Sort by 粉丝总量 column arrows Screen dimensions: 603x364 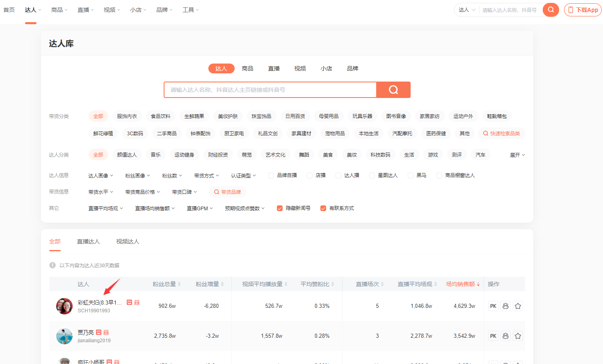[179, 284]
